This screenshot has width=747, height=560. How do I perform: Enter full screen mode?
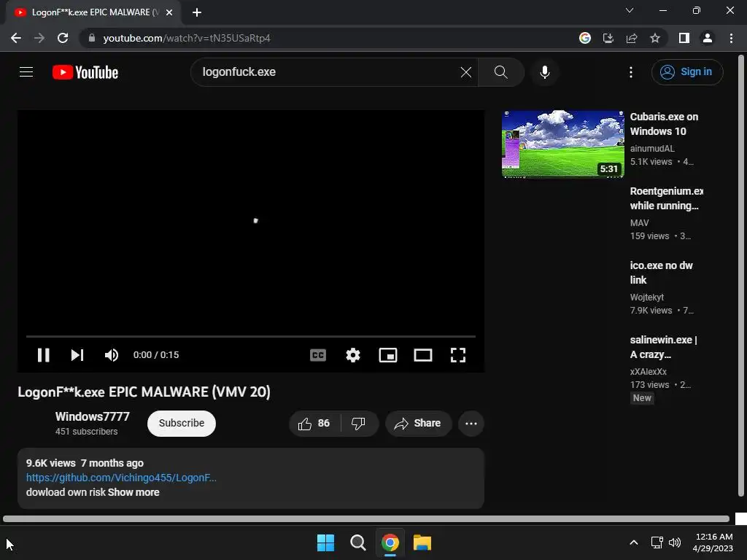[x=458, y=355]
